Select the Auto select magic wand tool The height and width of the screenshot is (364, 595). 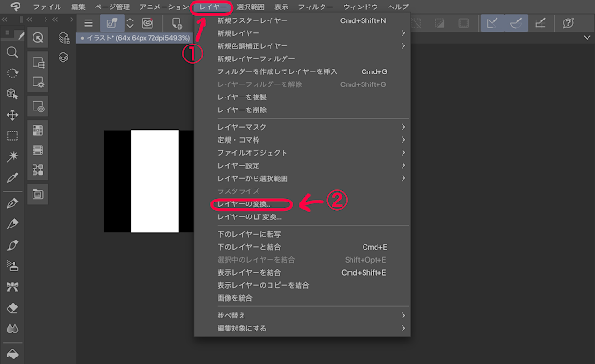point(12,156)
